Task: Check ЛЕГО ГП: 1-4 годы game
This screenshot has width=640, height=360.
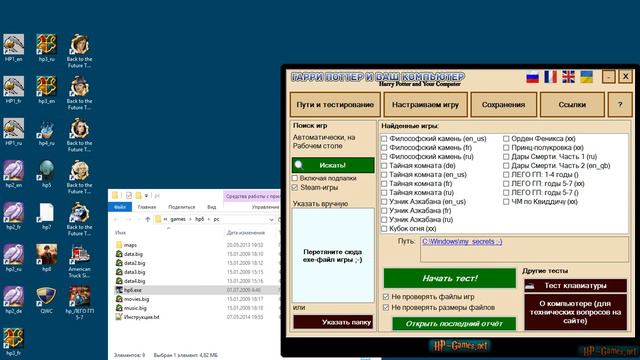Action: (506, 175)
